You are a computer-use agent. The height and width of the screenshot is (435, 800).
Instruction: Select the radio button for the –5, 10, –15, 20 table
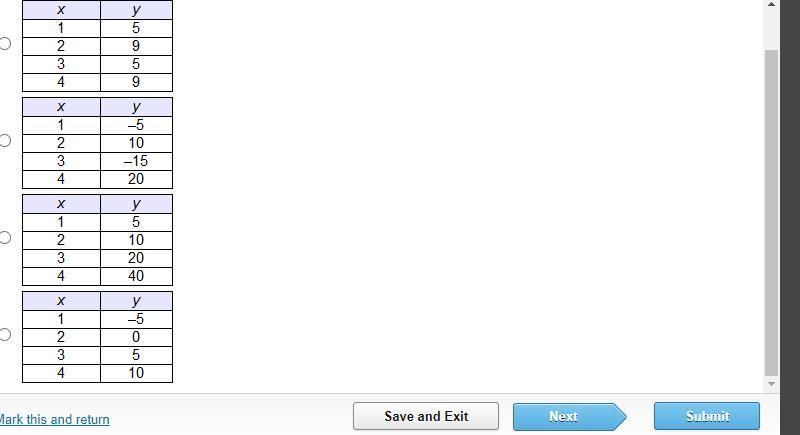[x=5, y=141]
